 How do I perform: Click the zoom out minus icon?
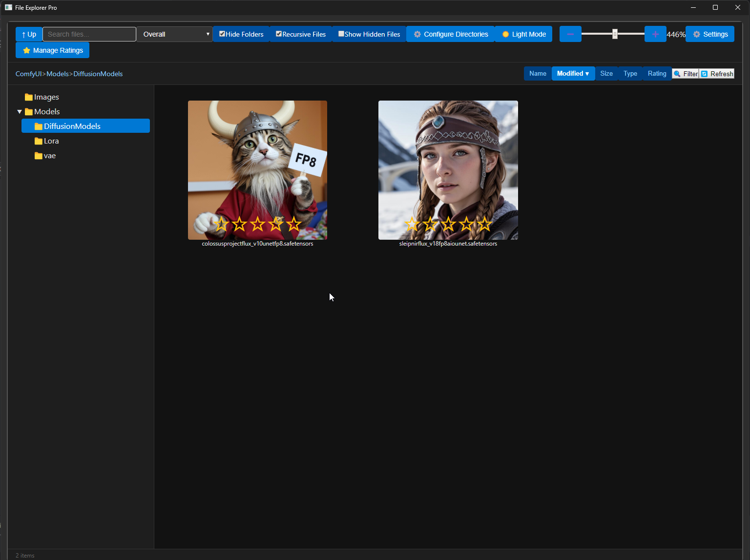tap(570, 34)
